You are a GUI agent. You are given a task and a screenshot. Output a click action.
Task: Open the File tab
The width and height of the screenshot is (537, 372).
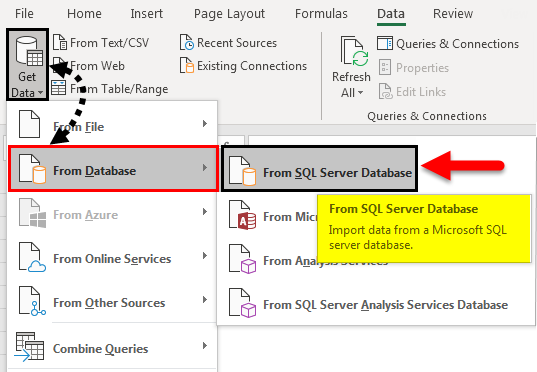(x=24, y=14)
